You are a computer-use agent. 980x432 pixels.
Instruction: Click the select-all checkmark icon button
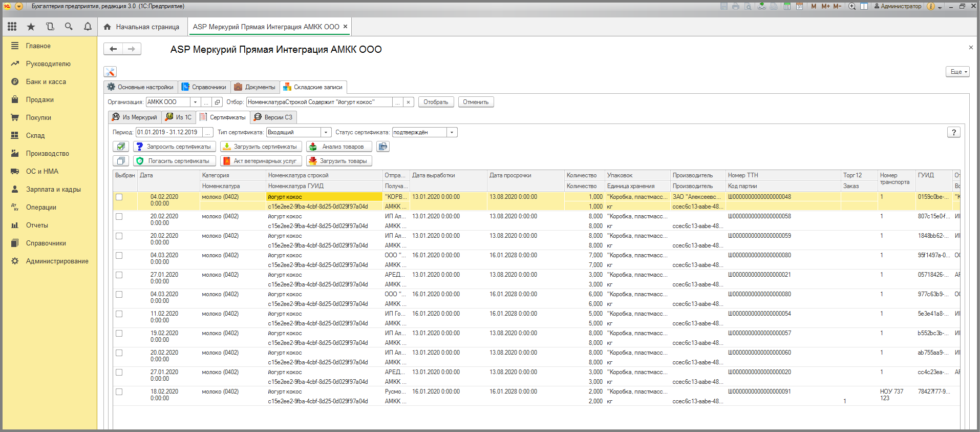coord(121,147)
